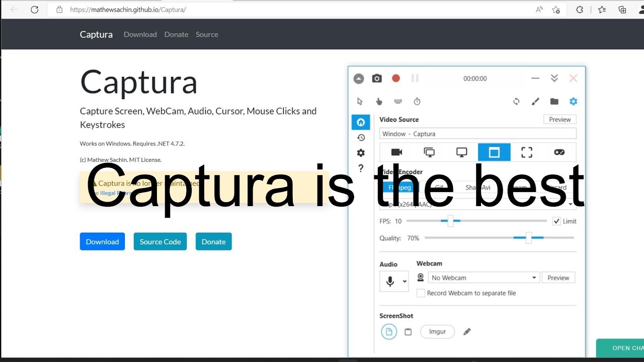This screenshot has width=644, height=362.
Task: Take a screenshot with the camera icon
Action: (x=377, y=78)
